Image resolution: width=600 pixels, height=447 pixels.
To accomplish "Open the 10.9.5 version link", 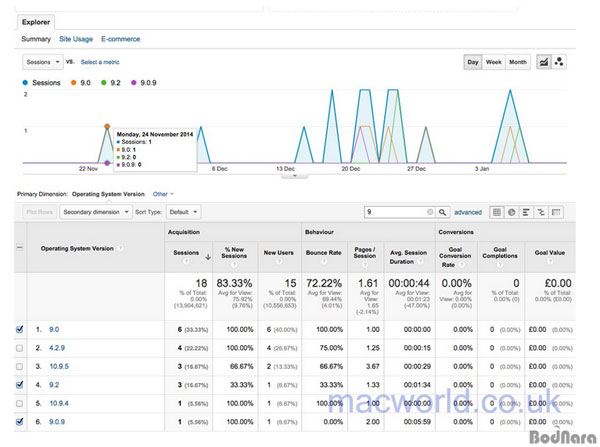I will [59, 366].
